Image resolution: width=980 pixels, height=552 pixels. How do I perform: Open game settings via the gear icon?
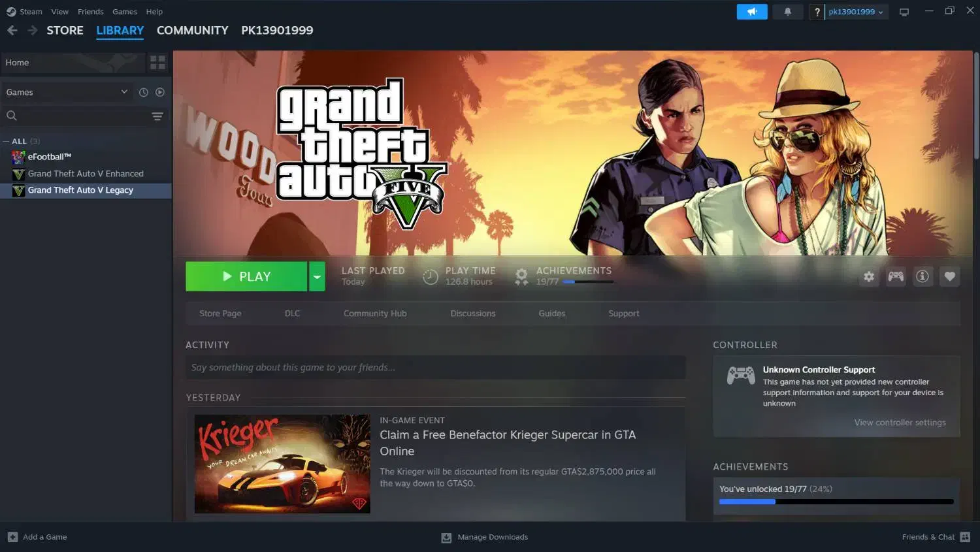pos(868,276)
